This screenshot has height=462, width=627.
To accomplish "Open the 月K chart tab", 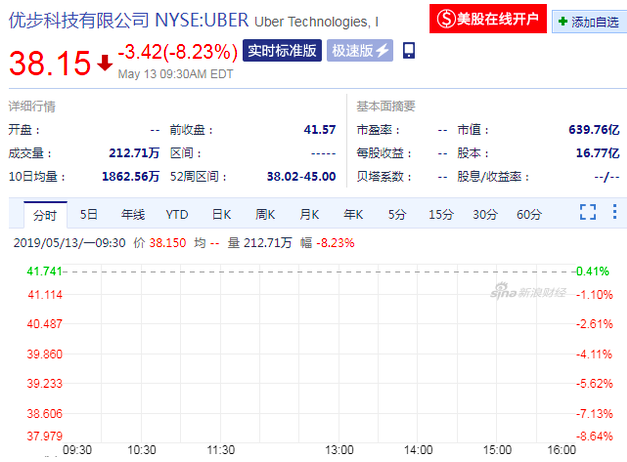I will (x=309, y=215).
